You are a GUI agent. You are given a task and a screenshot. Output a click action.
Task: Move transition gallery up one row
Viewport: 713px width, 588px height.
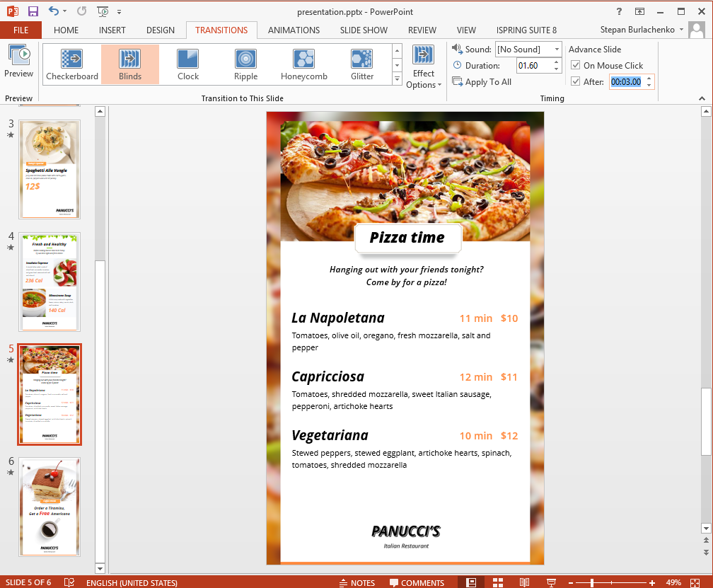397,50
